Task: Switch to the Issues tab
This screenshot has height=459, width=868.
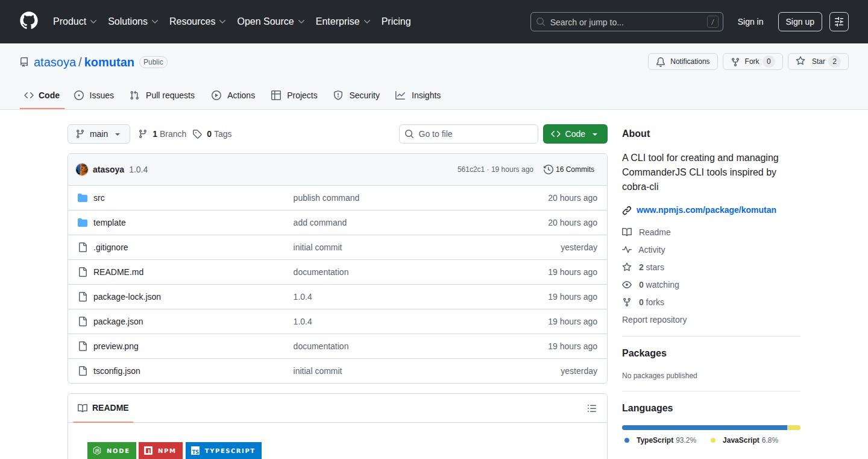Action: [x=94, y=95]
